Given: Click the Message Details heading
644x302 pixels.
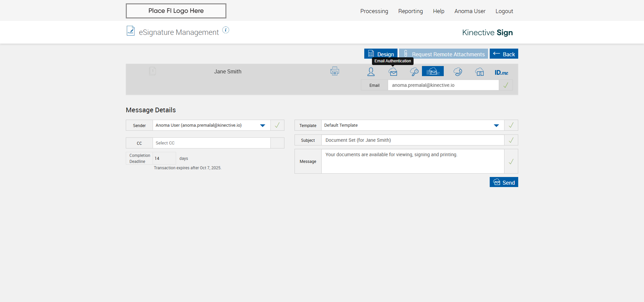Looking at the screenshot, I should pos(151,110).
